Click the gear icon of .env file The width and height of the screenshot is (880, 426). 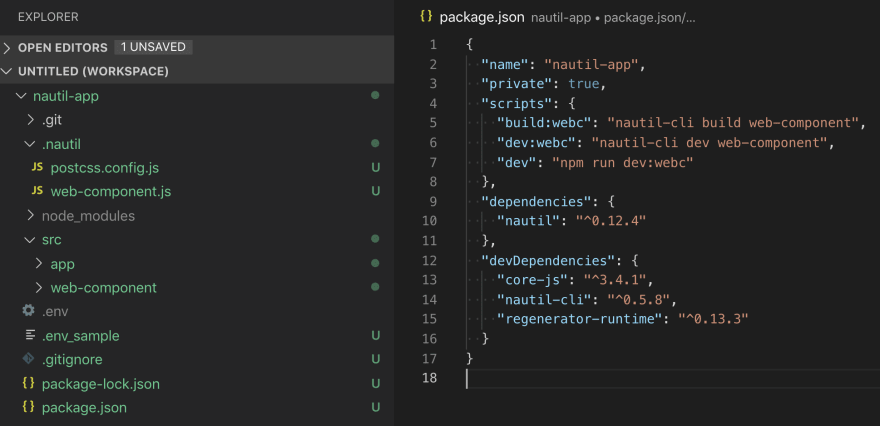tap(28, 310)
